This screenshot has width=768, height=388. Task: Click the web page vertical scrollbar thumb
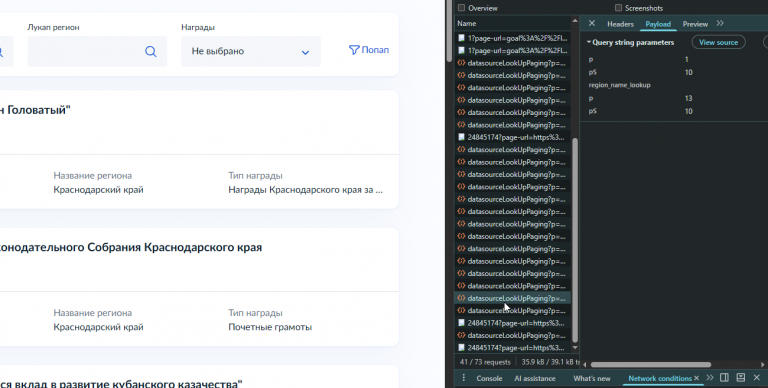tap(450, 31)
